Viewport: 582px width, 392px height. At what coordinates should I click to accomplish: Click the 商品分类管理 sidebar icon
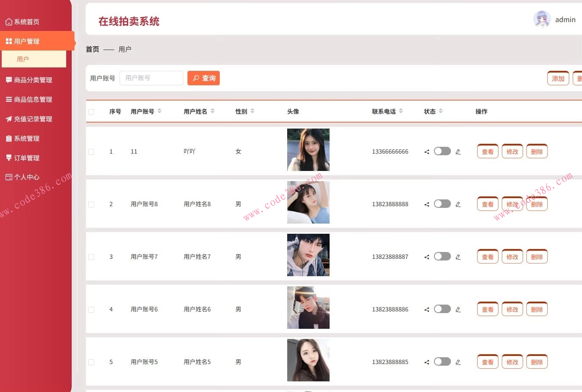pyautogui.click(x=8, y=80)
